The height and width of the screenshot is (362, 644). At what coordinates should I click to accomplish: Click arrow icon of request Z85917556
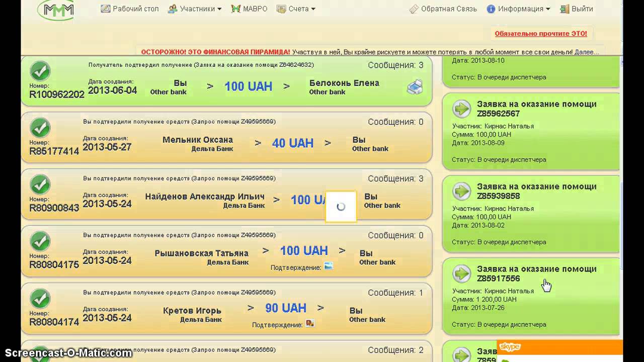point(461,274)
